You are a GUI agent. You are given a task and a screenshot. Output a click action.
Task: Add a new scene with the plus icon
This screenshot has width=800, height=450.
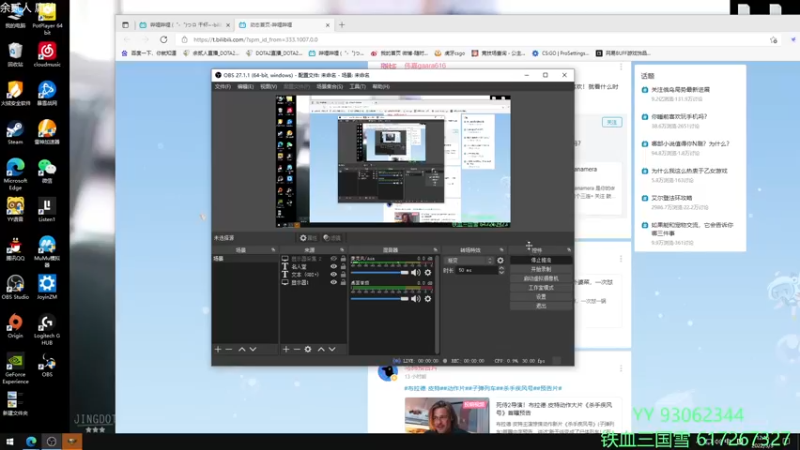pos(218,349)
